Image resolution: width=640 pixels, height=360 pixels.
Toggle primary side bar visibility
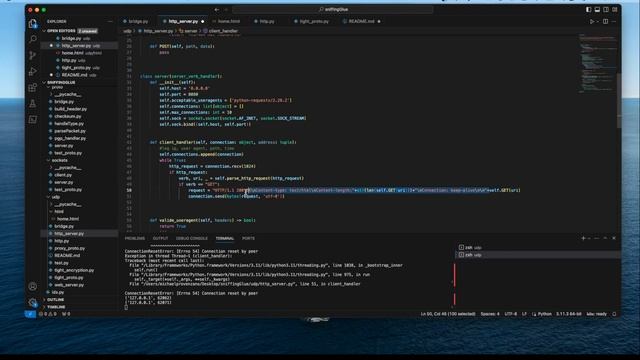point(588,9)
